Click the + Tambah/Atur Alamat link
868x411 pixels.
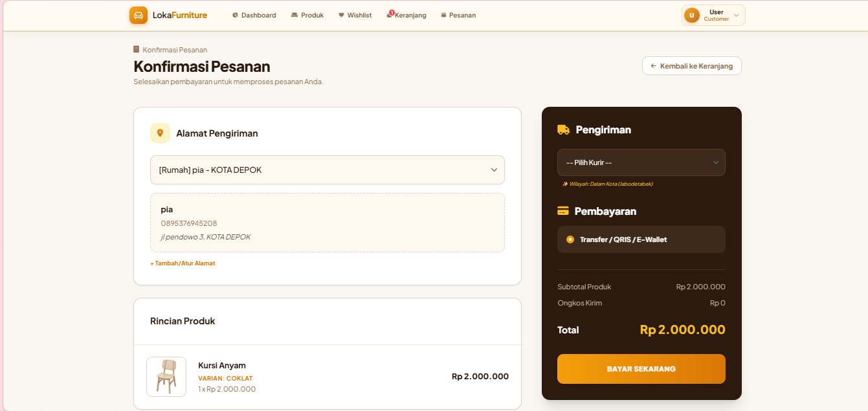click(183, 263)
